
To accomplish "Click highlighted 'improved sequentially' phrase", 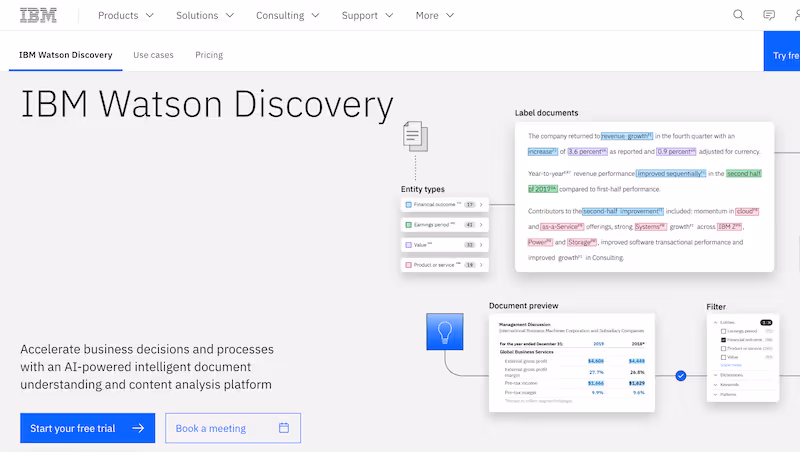I will point(671,173).
